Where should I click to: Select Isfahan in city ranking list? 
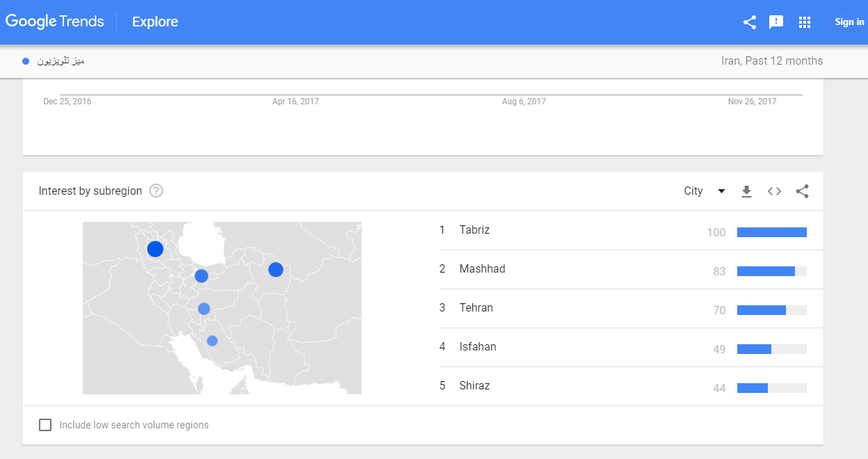pos(478,347)
